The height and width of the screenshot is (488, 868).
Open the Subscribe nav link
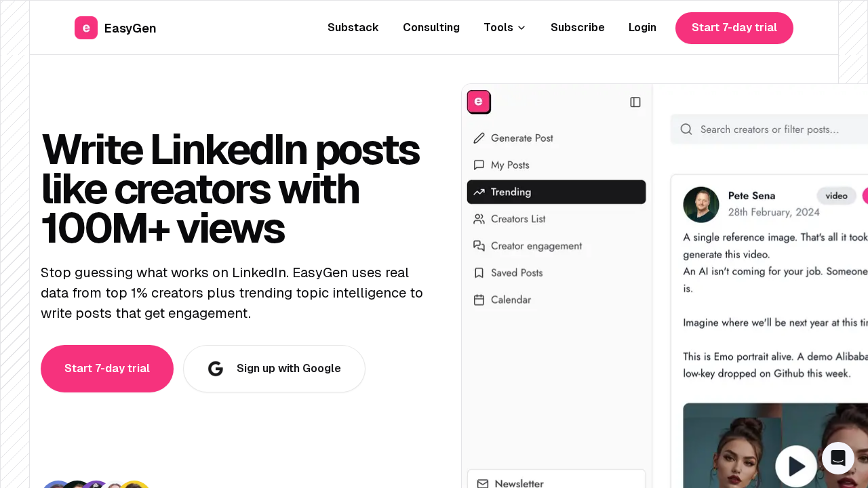tap(578, 28)
